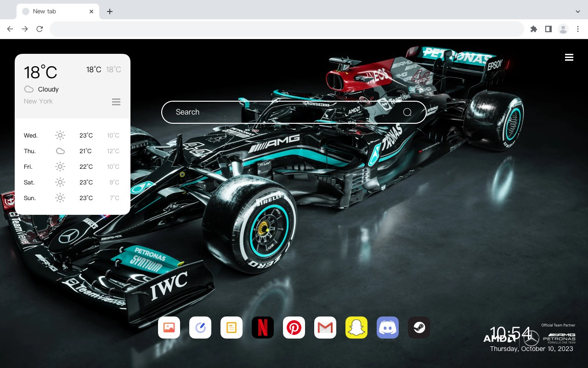The height and width of the screenshot is (368, 588).
Task: Select the Sat. forecast row
Action: 72,182
